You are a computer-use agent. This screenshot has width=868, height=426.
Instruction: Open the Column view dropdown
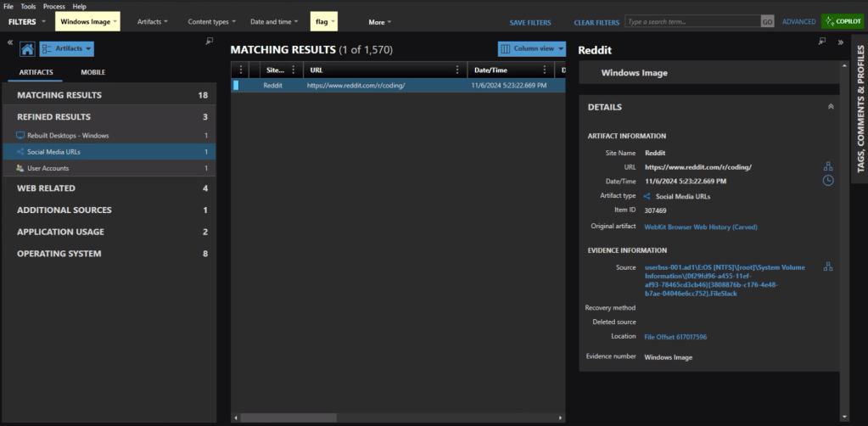pyautogui.click(x=531, y=49)
